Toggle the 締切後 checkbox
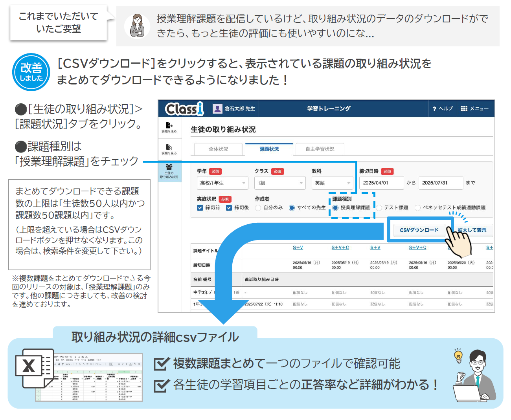 tap(229, 208)
